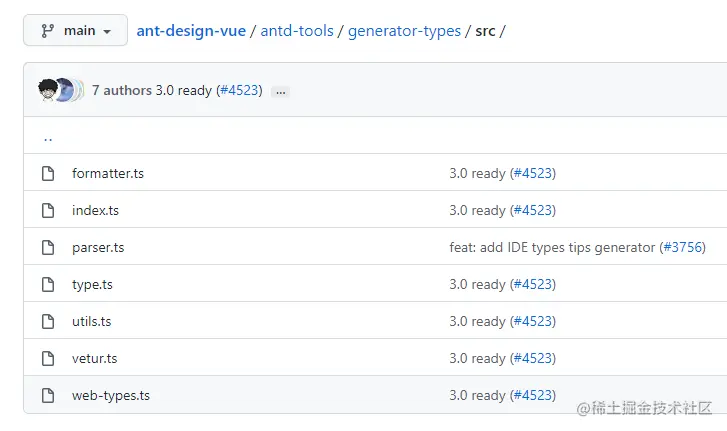Click the file icon beside type.ts
Screen dimensions: 727x431
pos(48,285)
